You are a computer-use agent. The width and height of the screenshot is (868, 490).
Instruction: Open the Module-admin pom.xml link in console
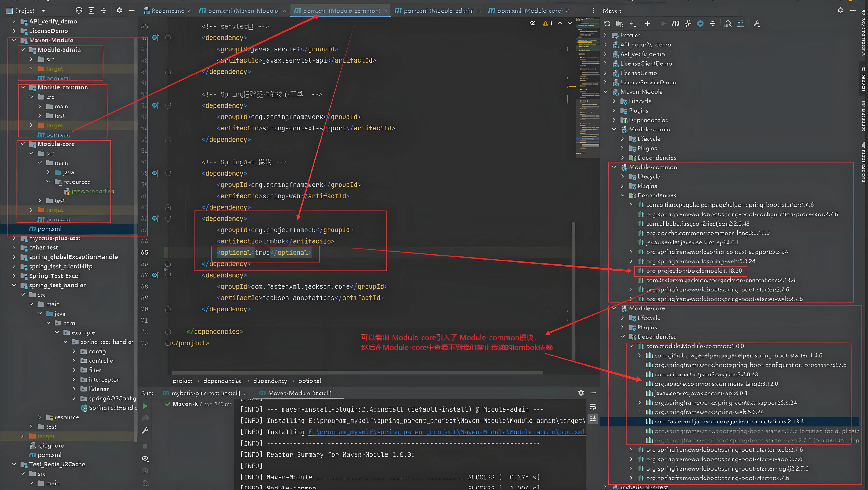(x=446, y=432)
